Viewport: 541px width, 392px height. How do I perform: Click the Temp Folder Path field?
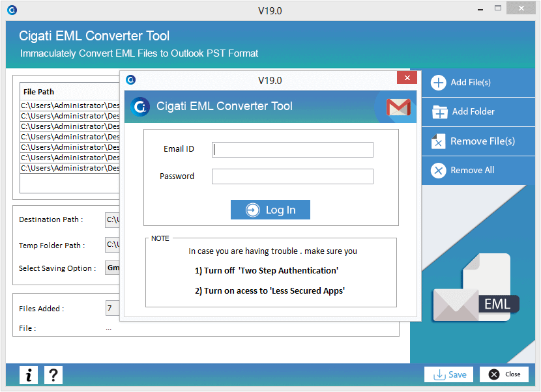click(x=113, y=244)
